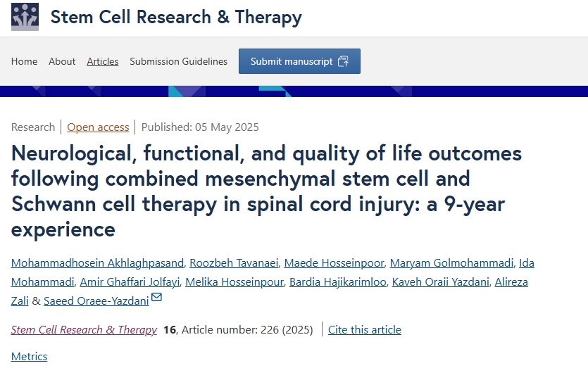This screenshot has width=588, height=368.
Task: Click the italic Stem Cell Research & Therapy journal link
Action: tap(84, 329)
